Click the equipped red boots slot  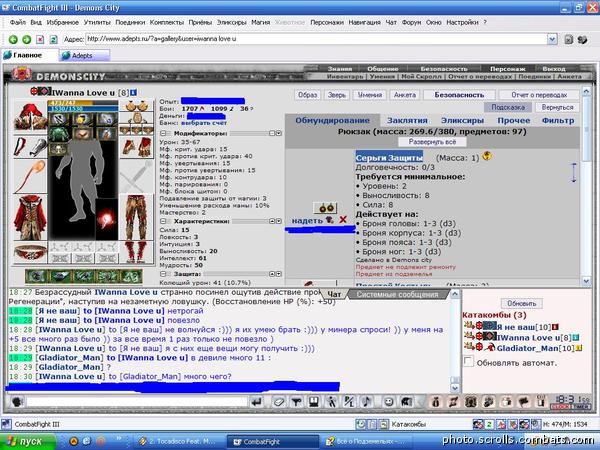pos(137,252)
